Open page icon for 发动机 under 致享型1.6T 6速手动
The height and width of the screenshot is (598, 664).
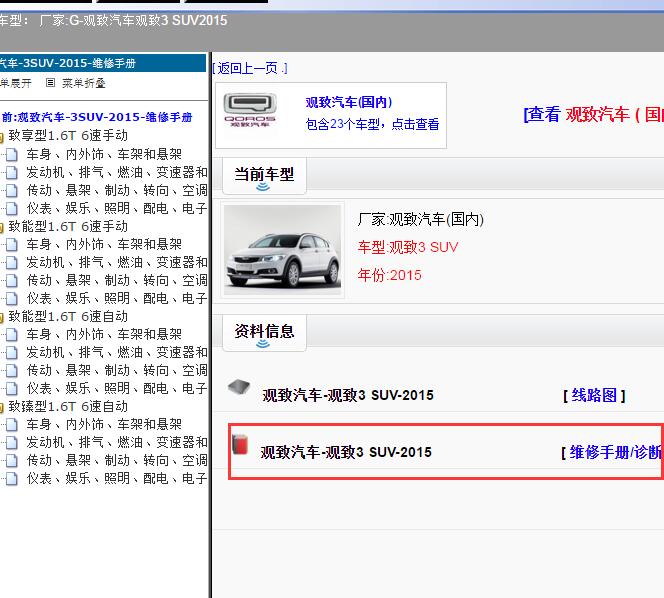(12, 172)
